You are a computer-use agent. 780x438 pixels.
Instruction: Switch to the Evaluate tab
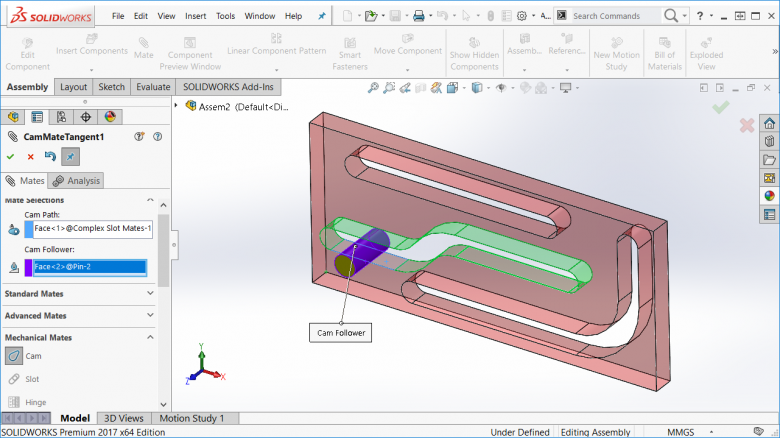click(x=153, y=87)
